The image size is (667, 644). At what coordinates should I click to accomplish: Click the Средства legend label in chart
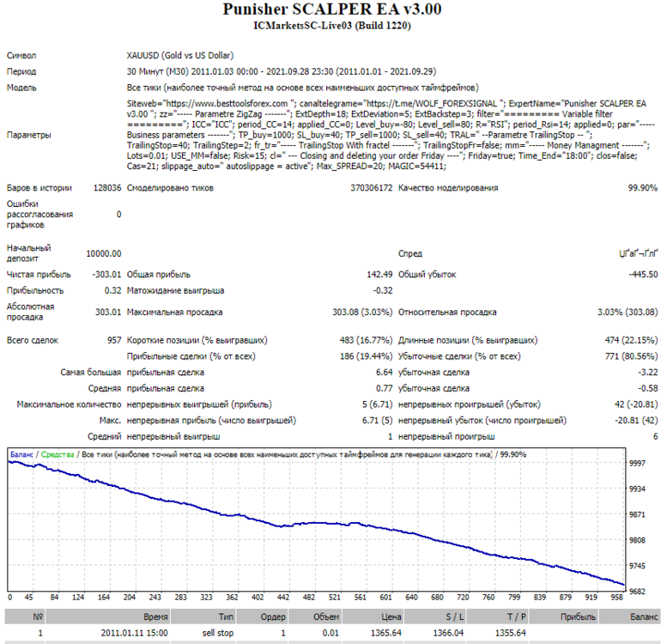coord(58,455)
